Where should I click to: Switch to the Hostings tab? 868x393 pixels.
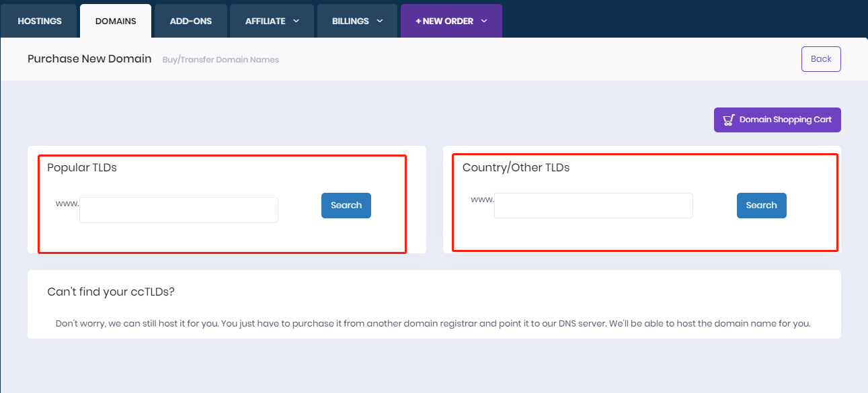coord(39,21)
